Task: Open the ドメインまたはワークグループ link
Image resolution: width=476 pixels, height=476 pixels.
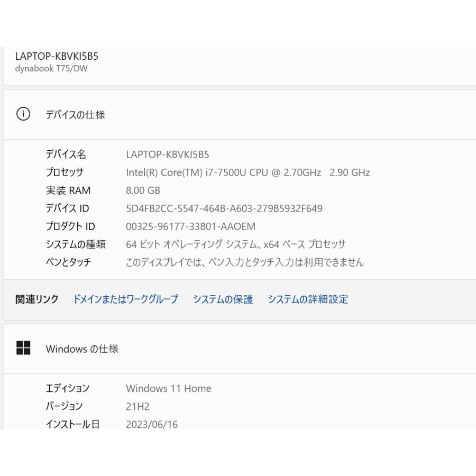Action: (125, 299)
